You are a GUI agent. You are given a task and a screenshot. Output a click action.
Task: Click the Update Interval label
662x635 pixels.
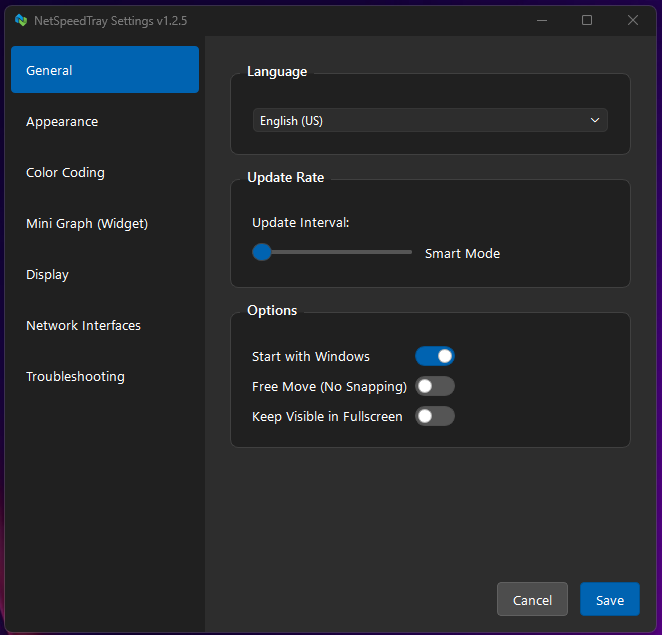301,223
